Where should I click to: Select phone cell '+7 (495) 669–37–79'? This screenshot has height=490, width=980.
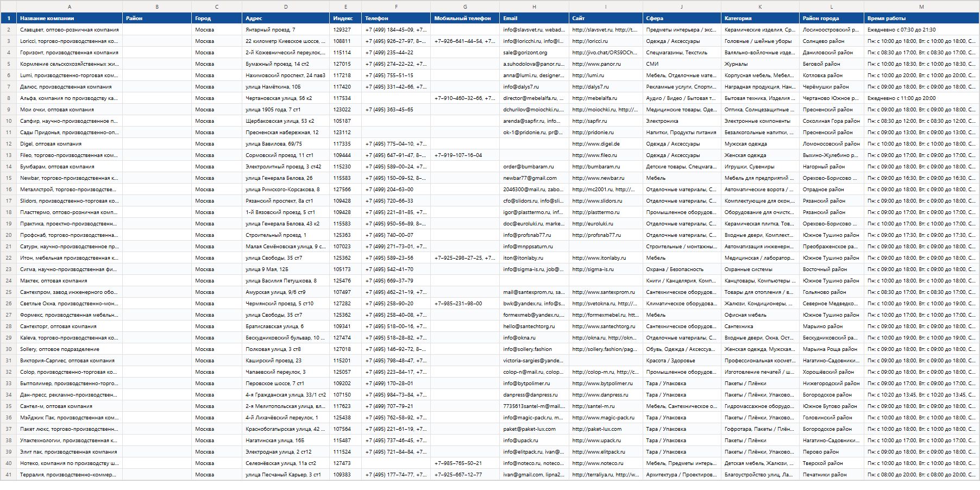point(396,281)
